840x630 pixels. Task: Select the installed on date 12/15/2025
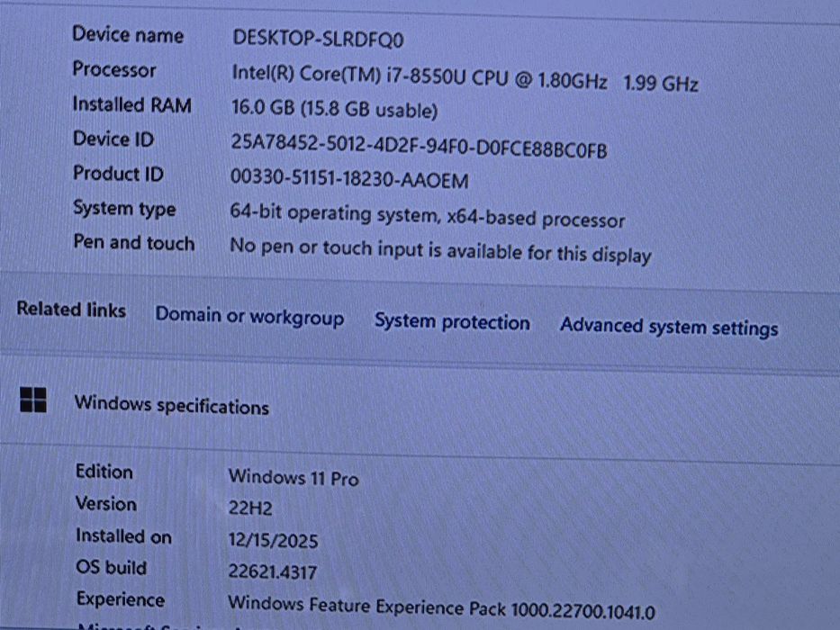click(x=273, y=540)
